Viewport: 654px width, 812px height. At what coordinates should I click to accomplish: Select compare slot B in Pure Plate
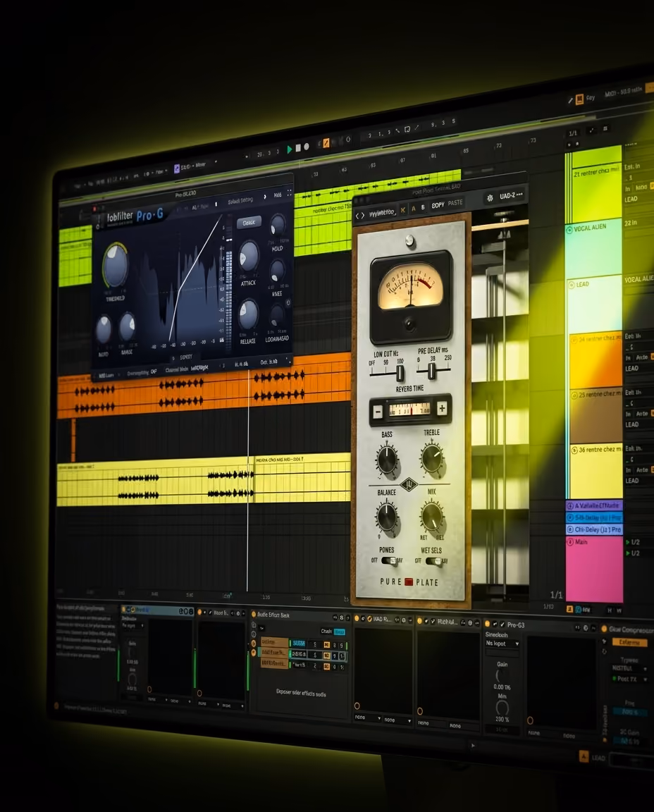click(423, 207)
